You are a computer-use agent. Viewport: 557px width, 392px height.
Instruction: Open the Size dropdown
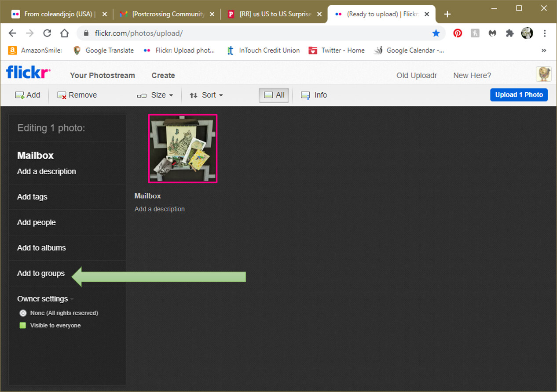pos(155,95)
